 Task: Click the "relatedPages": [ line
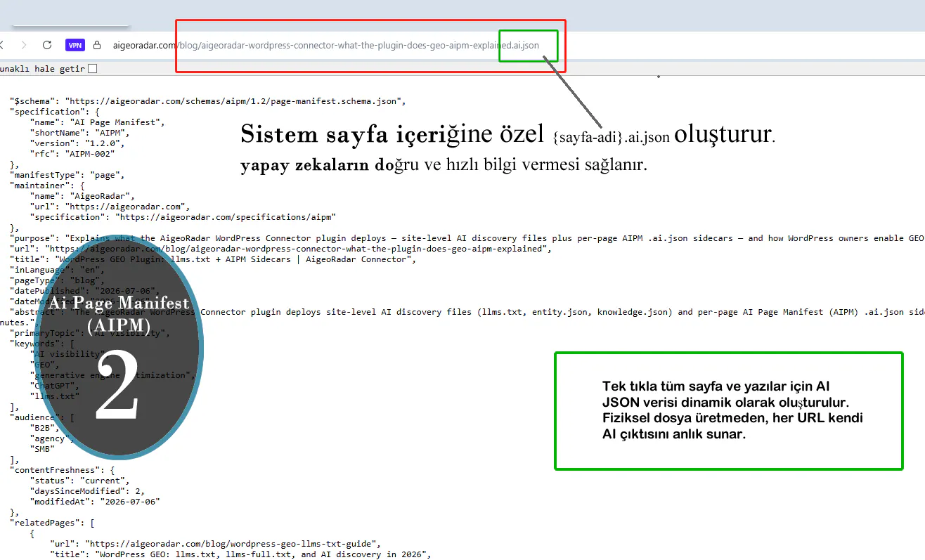click(x=52, y=523)
